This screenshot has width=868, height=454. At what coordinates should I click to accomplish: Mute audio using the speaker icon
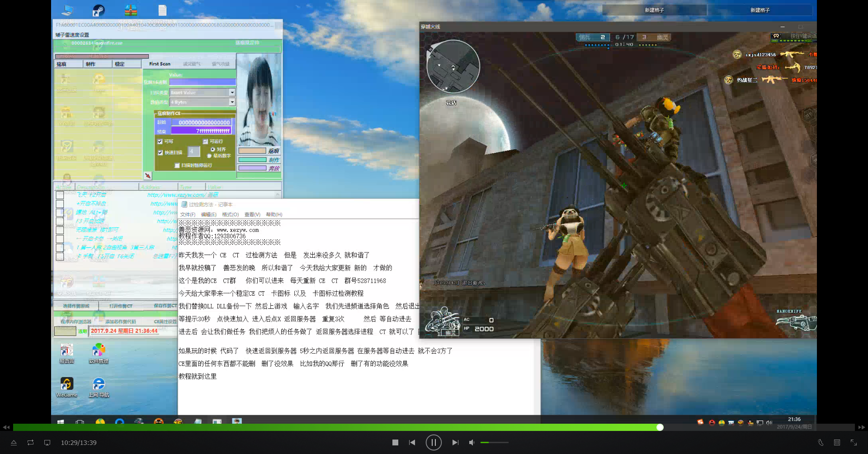coord(472,443)
